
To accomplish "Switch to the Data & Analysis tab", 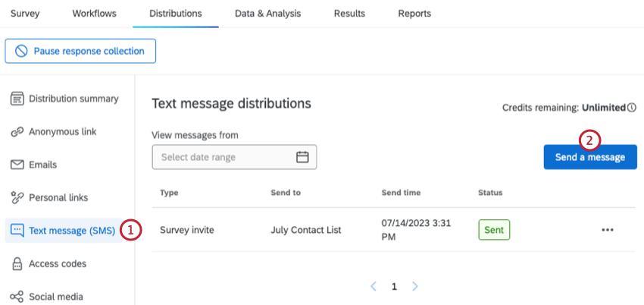I will tap(267, 14).
